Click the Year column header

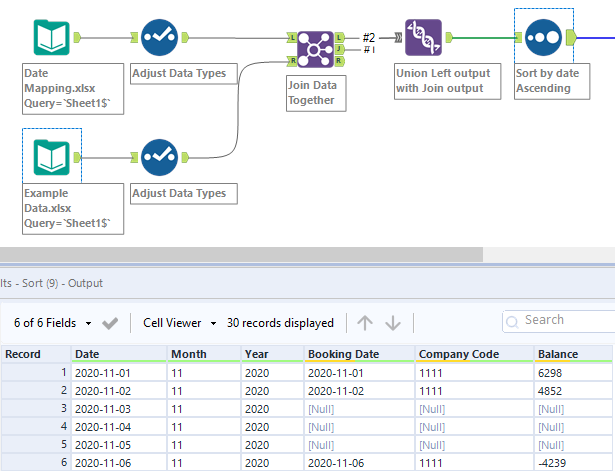pyautogui.click(x=272, y=354)
